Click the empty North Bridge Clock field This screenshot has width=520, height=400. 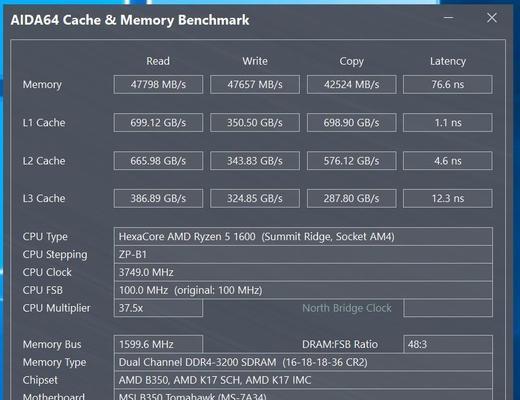448,308
